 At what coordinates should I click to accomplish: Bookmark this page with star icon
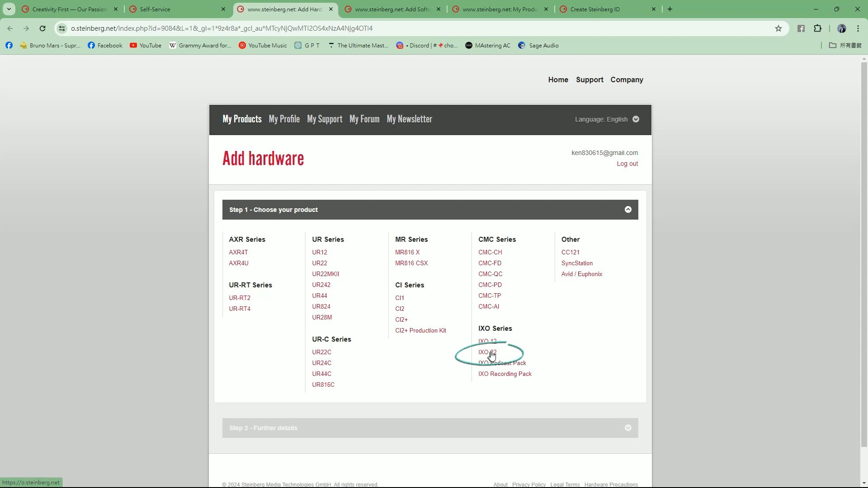click(778, 28)
